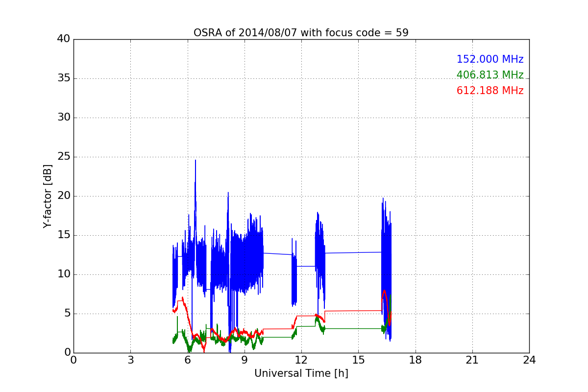588x392 pixels.
Task: Click the x-axis tick label '12'
Action: click(x=301, y=360)
